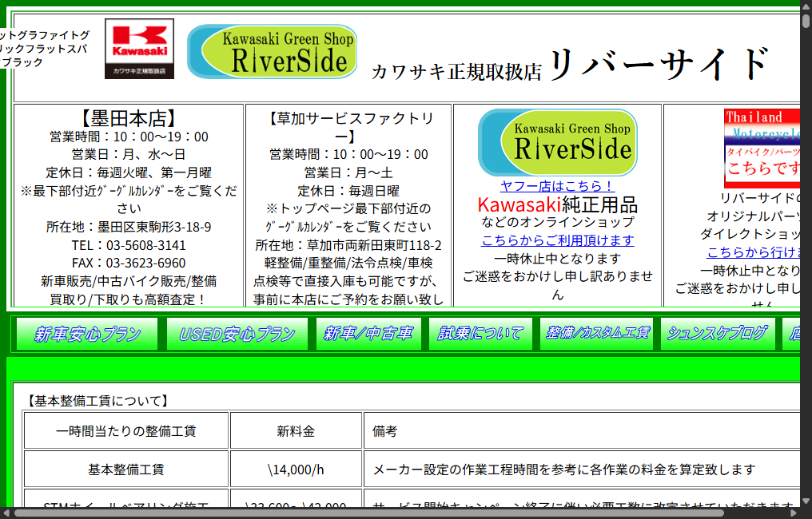Screen dimensions: 812x519
Task: Click the 所在地：墨田区東駒形3-18-9 address
Action: click(x=129, y=227)
